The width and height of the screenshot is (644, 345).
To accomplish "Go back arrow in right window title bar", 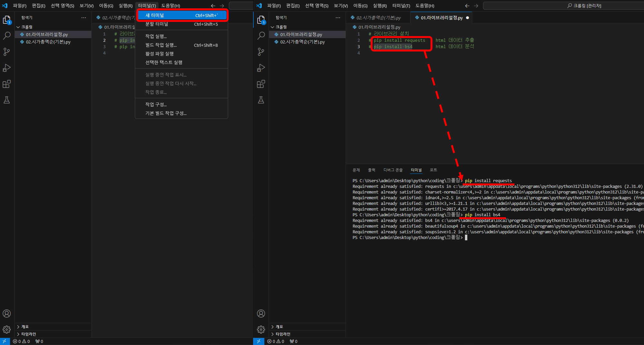I will 467,6.
